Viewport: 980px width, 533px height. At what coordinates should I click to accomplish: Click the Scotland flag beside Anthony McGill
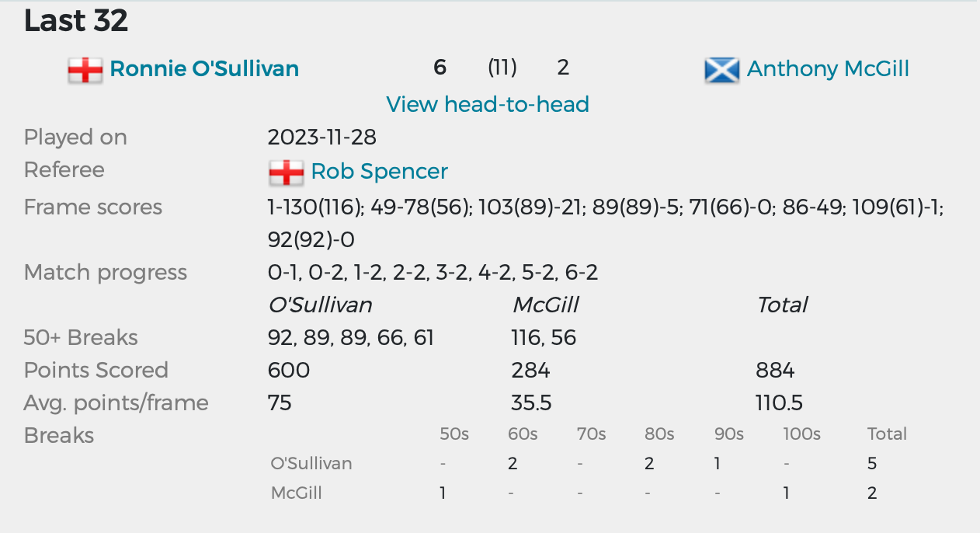tap(721, 70)
